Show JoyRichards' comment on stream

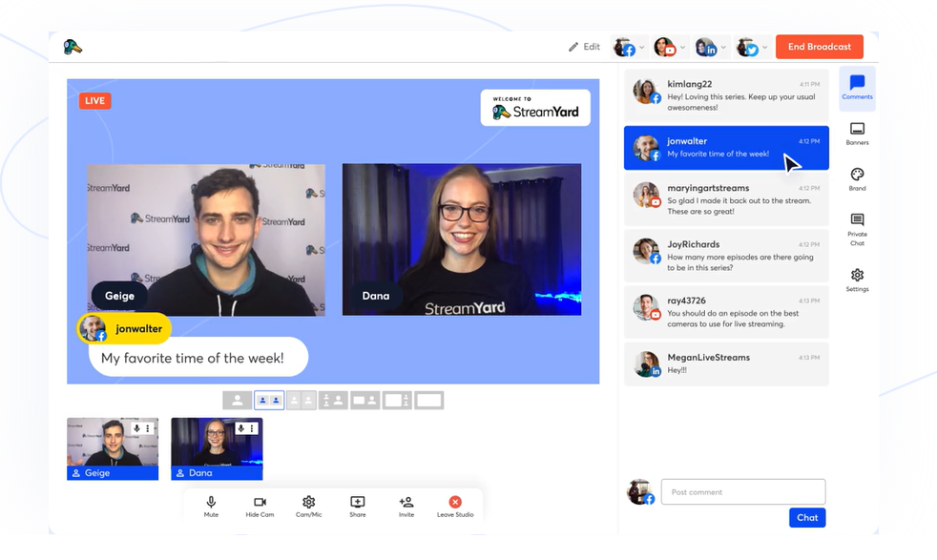pos(726,256)
